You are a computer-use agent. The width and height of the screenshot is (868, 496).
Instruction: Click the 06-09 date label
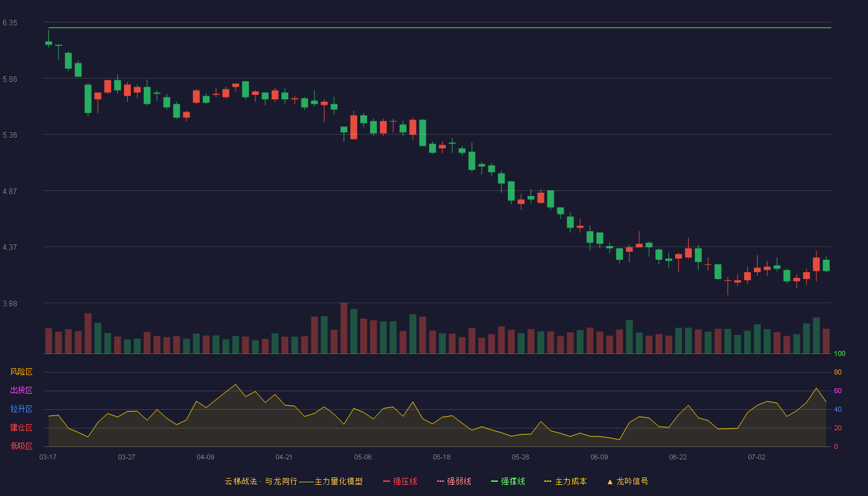pyautogui.click(x=599, y=457)
